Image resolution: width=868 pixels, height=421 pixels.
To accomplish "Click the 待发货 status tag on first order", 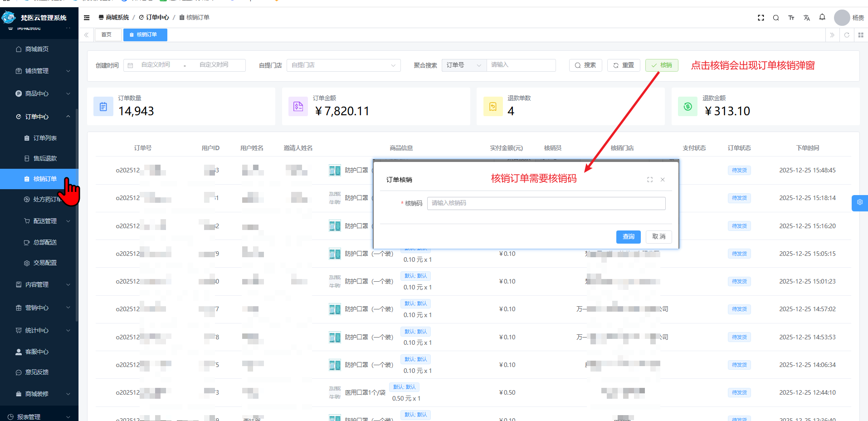I will [739, 170].
